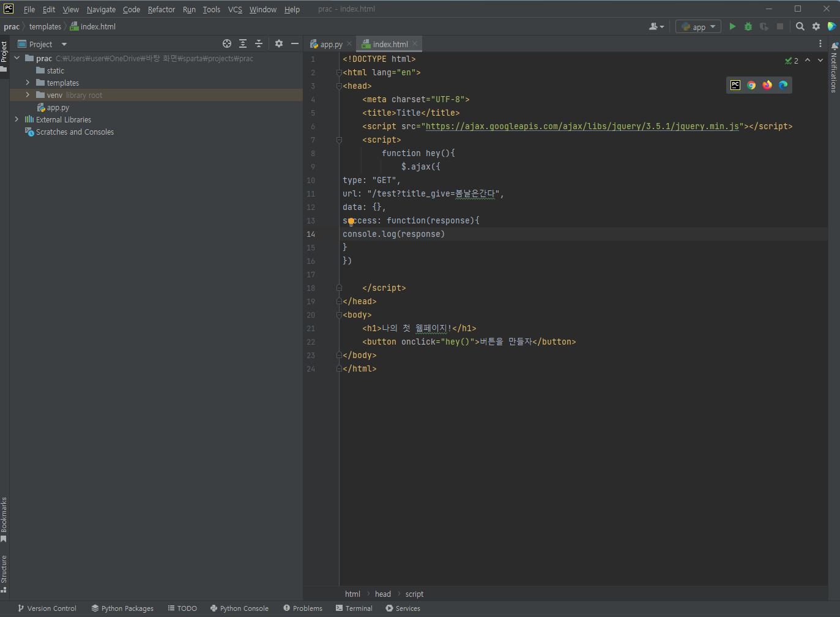The width and height of the screenshot is (840, 617).
Task: Toggle the Problems tool window
Action: [303, 608]
